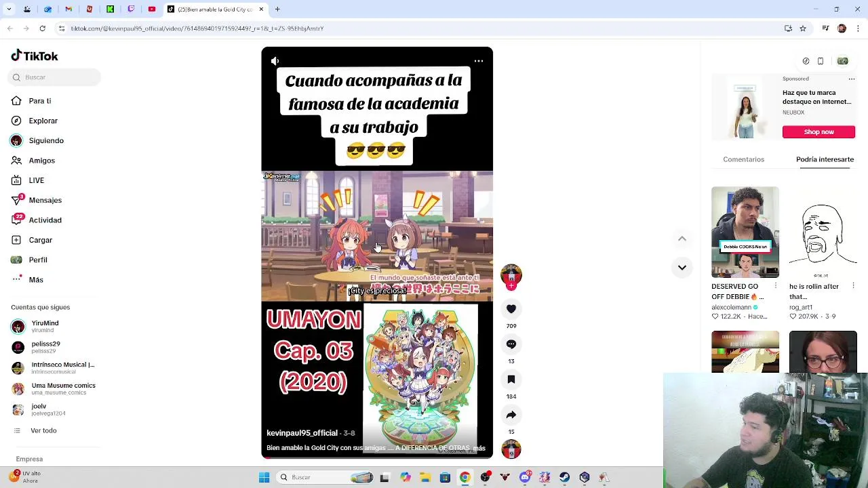The image size is (868, 488).
Task: Click the Shop now ad button
Action: 818,132
